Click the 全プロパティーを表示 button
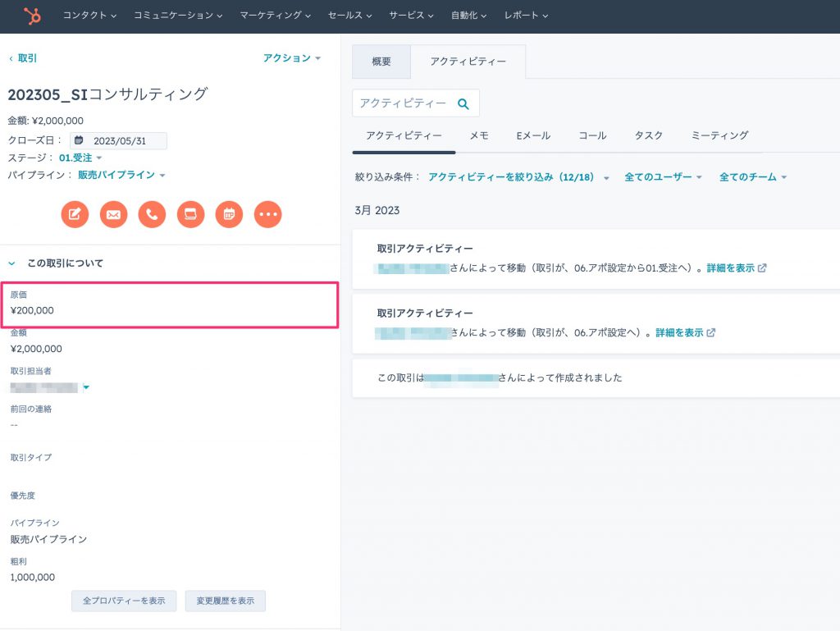This screenshot has height=631, width=840. point(124,601)
